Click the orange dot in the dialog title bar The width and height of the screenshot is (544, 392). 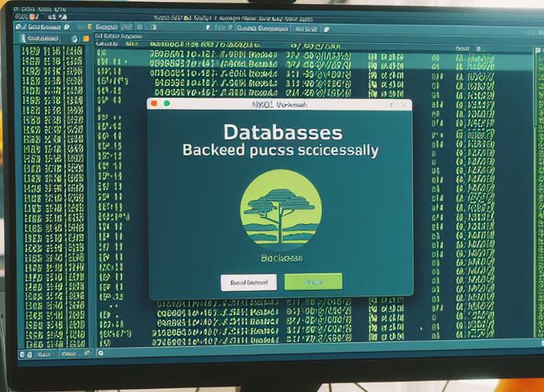tap(154, 103)
